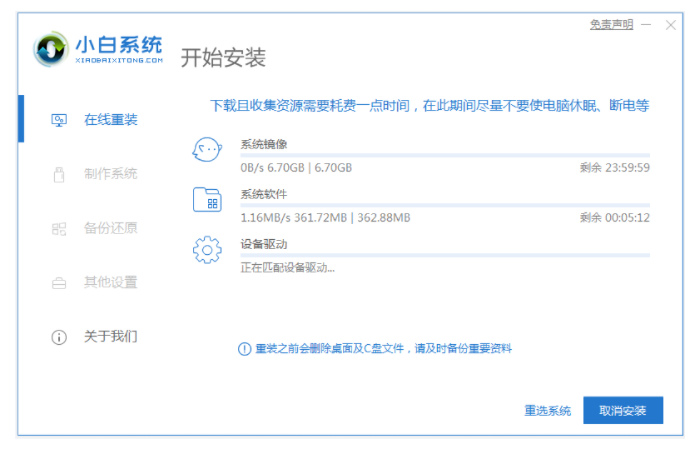Click the info circle icon beside 关于我们
The height and width of the screenshot is (455, 699).
pos(58,337)
